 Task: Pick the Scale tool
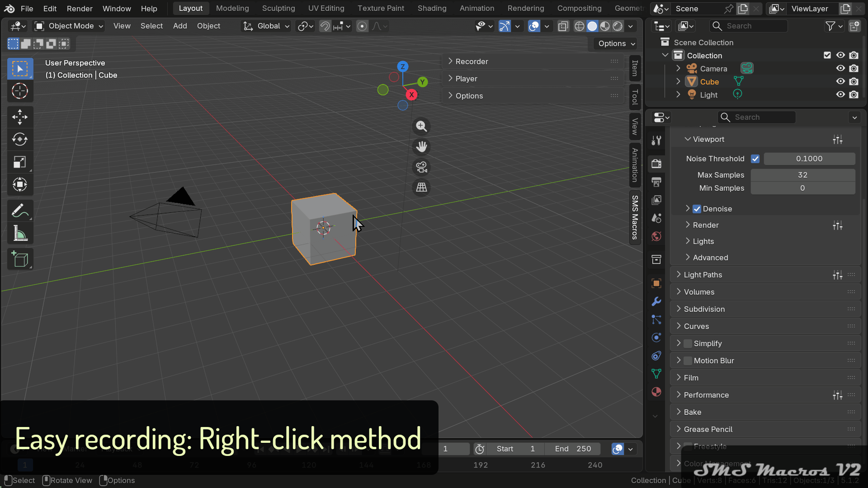tap(20, 162)
